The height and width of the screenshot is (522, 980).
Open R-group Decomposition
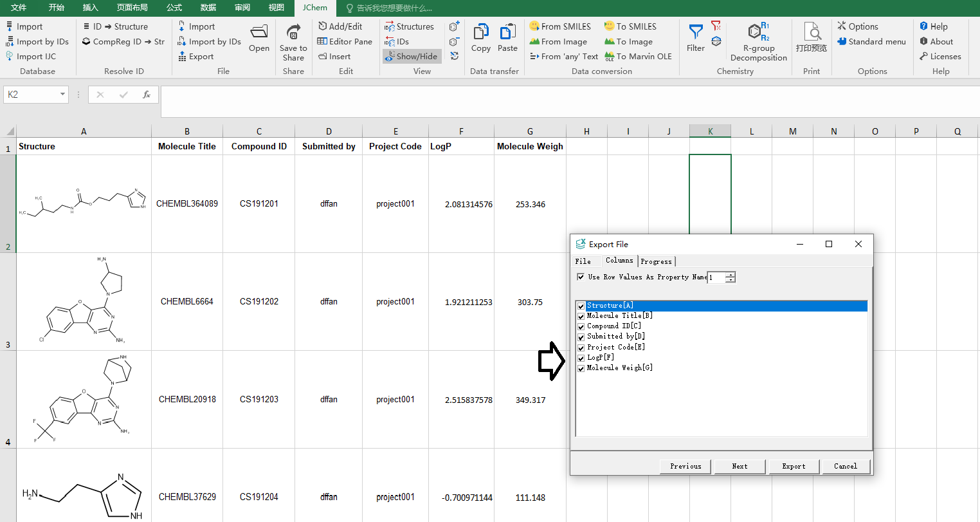(759, 42)
